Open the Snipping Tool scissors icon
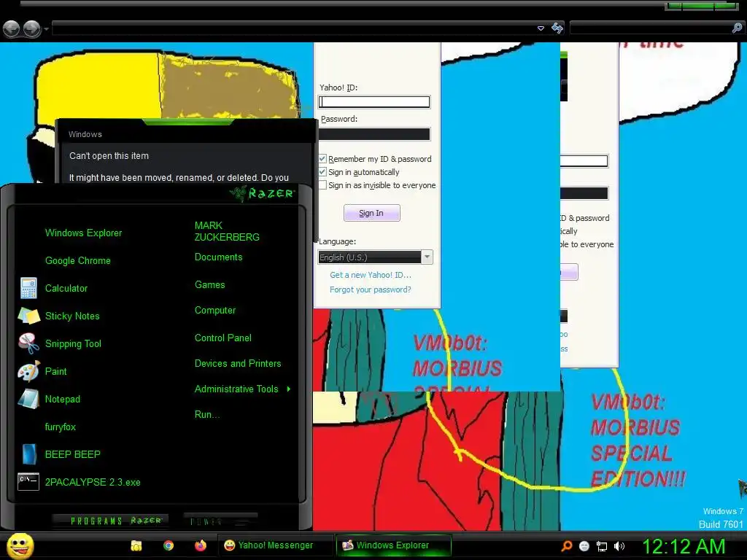This screenshot has width=747, height=560. (x=28, y=343)
